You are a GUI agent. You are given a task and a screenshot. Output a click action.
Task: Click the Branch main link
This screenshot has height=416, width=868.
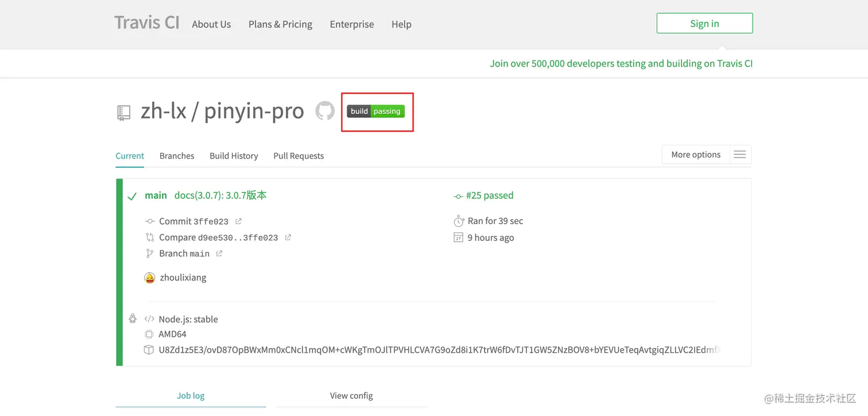(x=184, y=253)
